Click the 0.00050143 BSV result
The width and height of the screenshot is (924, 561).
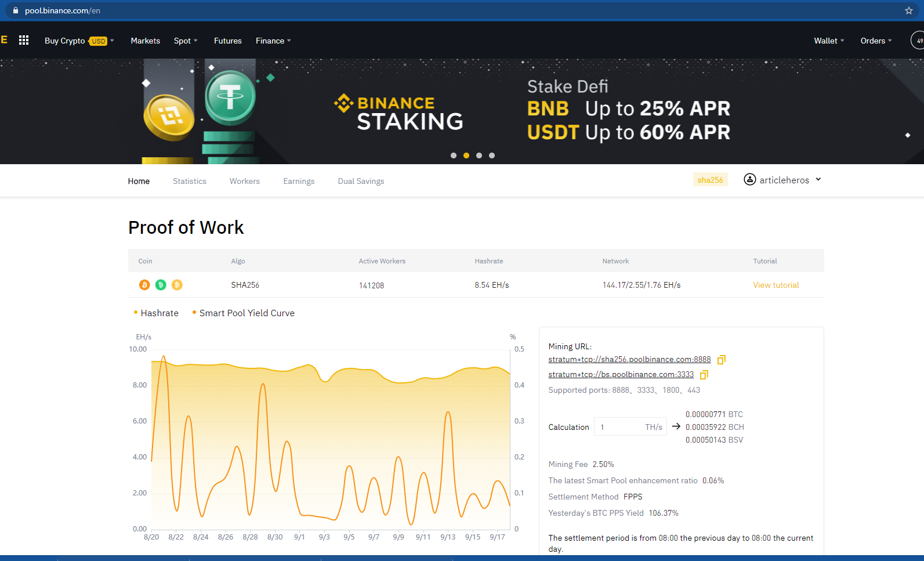tap(714, 440)
